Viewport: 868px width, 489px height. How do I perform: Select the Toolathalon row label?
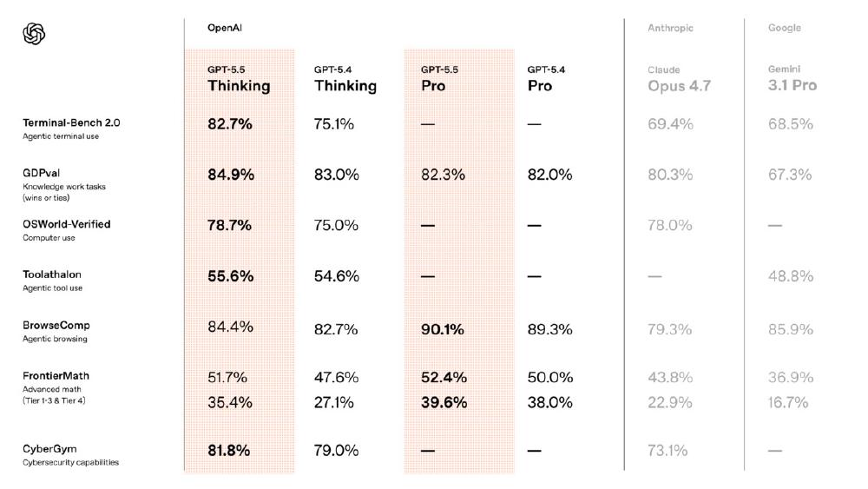pyautogui.click(x=52, y=274)
